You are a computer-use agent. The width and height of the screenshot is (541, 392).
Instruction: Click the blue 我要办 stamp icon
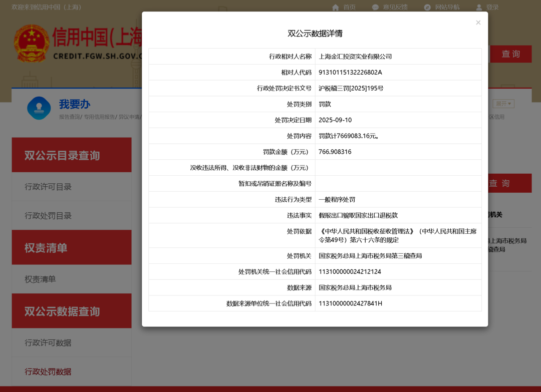pyautogui.click(x=39, y=108)
